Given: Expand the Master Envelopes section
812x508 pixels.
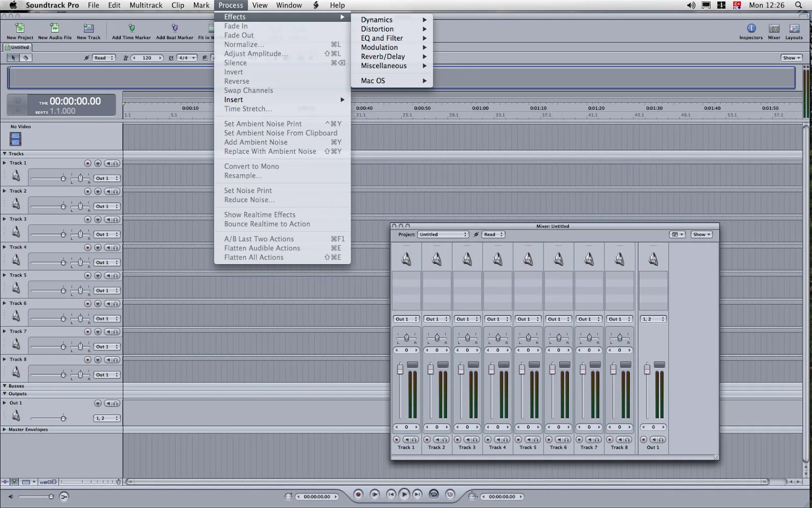Looking at the screenshot, I should point(5,430).
